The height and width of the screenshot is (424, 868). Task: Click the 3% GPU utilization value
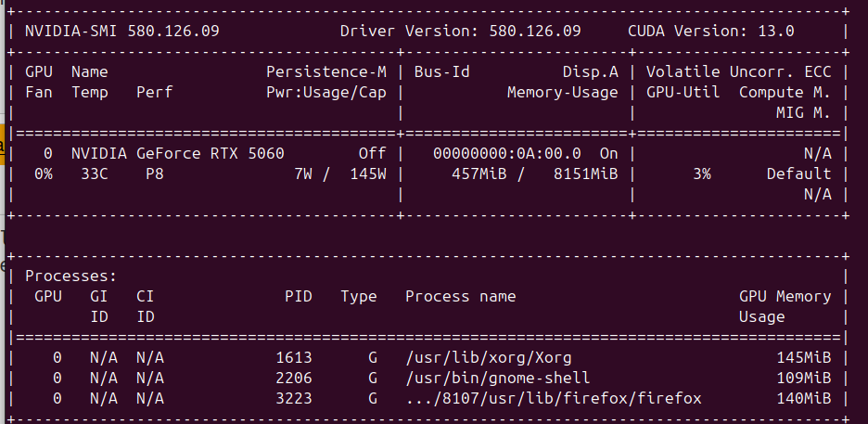click(x=701, y=173)
